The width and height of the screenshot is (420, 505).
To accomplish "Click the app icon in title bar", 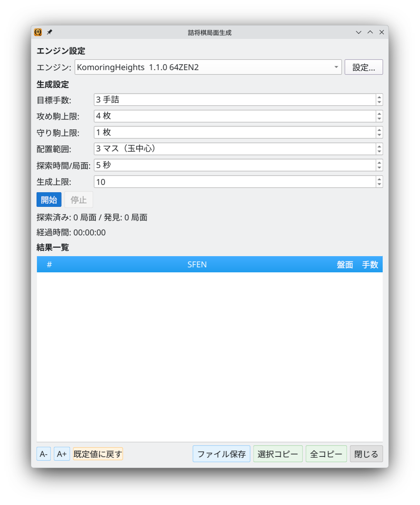I will coord(38,32).
